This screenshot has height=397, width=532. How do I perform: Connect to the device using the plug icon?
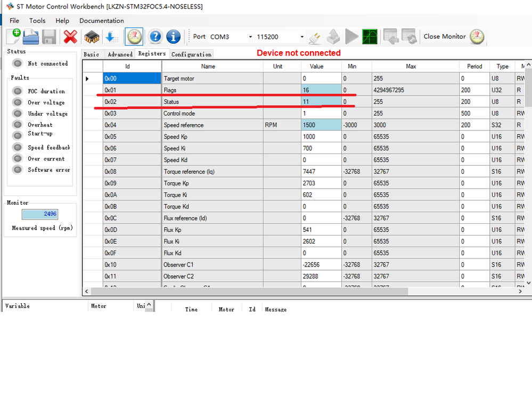[x=315, y=37]
